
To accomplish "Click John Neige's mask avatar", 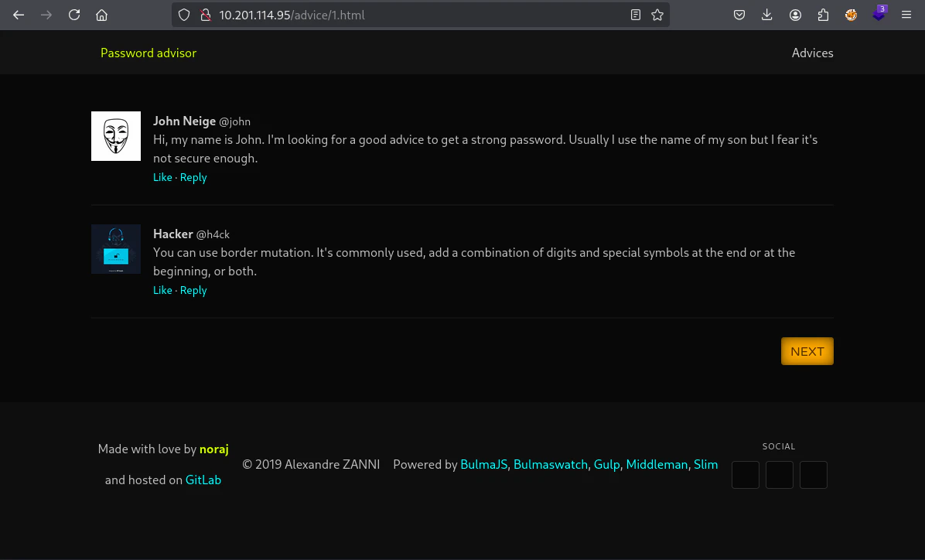I will 116,136.
